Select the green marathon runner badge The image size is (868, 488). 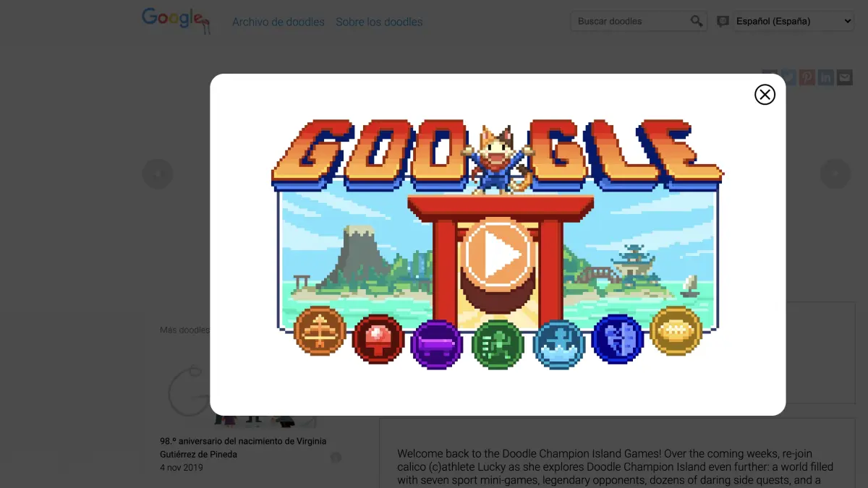pos(498,344)
